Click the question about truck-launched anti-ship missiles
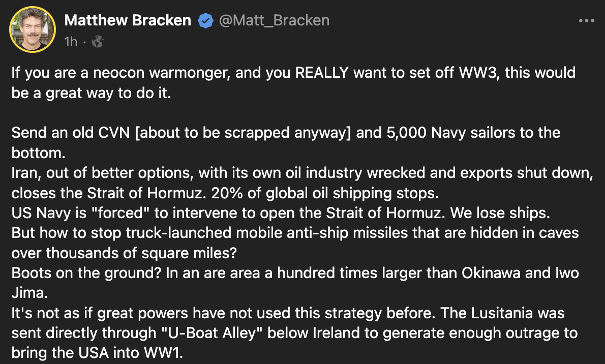The height and width of the screenshot is (364, 605). [295, 243]
